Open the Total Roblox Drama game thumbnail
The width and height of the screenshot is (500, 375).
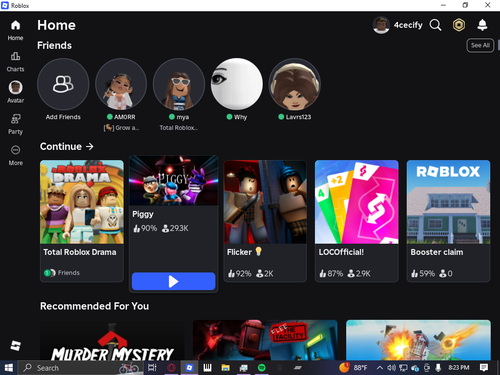click(x=82, y=202)
